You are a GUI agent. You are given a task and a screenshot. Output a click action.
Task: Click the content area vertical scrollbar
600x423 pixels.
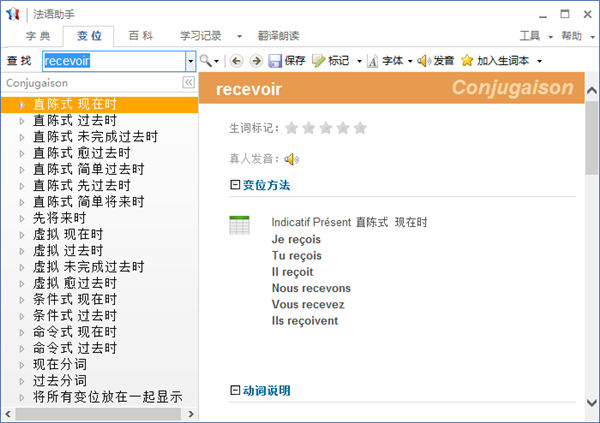[x=591, y=250]
